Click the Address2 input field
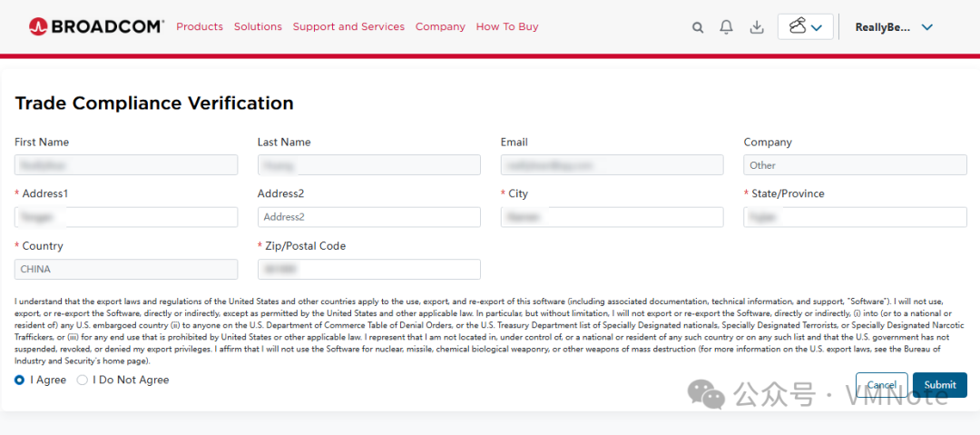 [x=368, y=217]
